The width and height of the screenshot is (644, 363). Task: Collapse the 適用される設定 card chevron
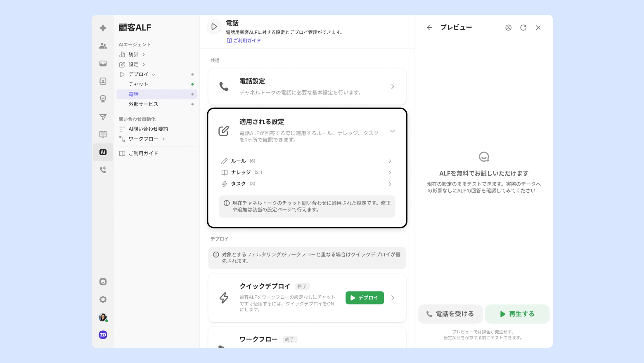point(393,131)
